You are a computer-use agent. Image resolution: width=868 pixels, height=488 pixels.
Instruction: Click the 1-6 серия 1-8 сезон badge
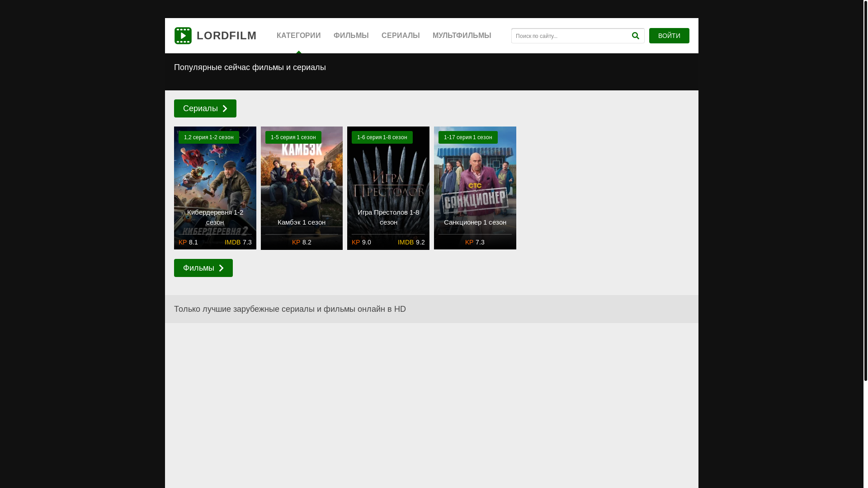(382, 137)
